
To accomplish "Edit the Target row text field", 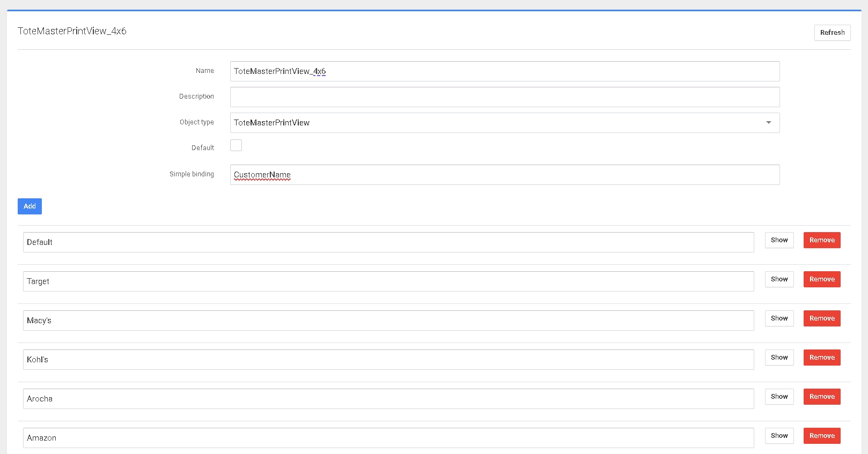I will pos(388,281).
